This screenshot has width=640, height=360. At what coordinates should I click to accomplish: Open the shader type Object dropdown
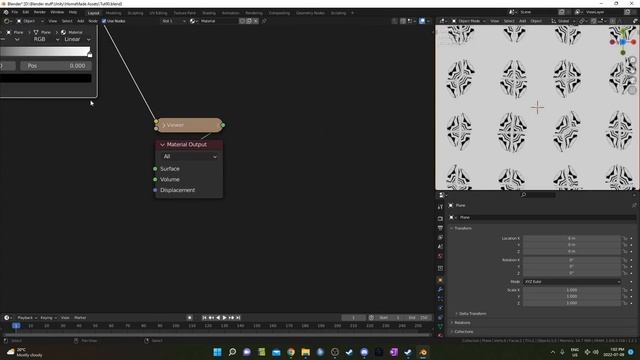coord(30,21)
